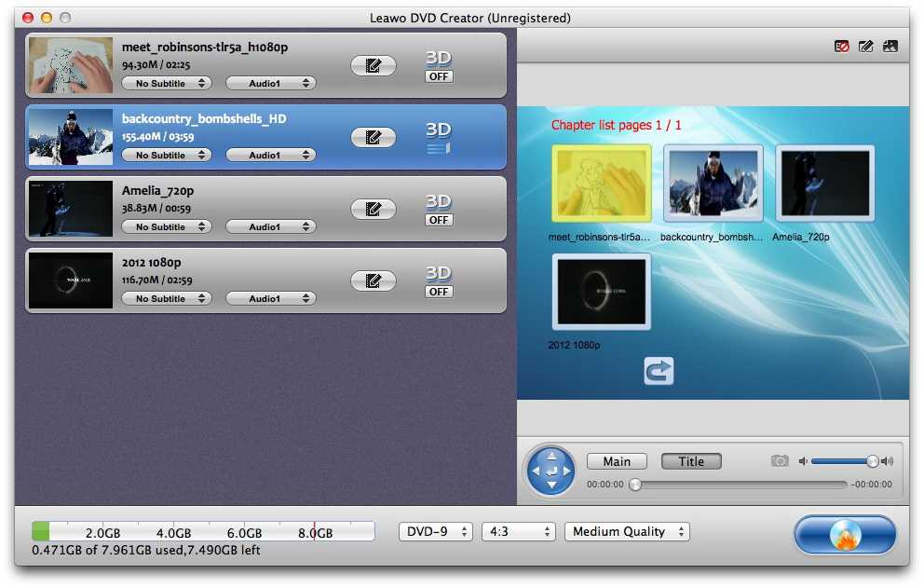This screenshot has height=588, width=924.
Task: Go to the Main menu preview
Action: 617,461
